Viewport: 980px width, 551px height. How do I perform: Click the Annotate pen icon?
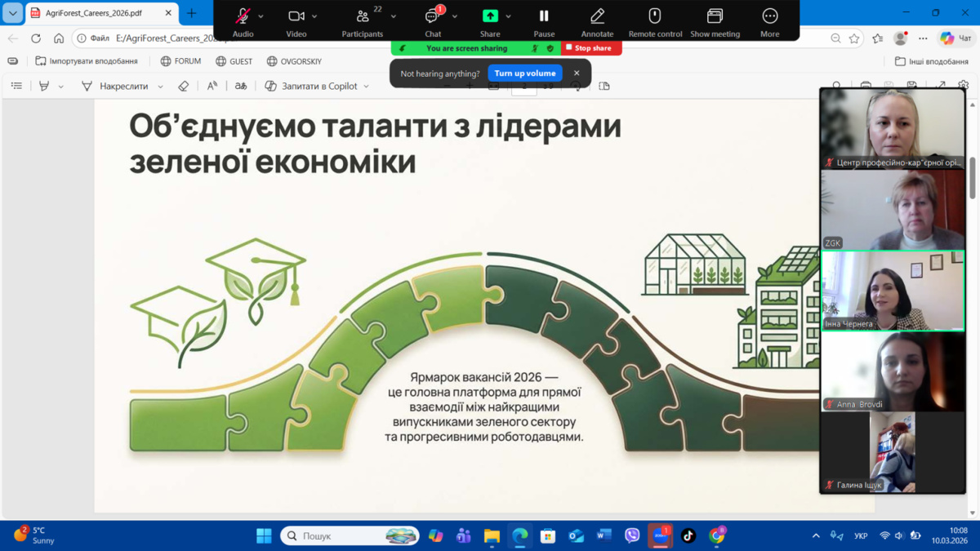pyautogui.click(x=597, y=16)
